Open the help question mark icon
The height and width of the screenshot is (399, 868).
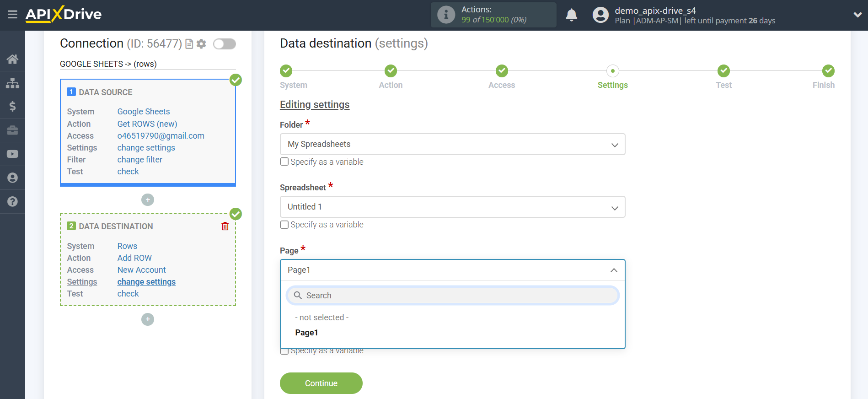pyautogui.click(x=12, y=202)
